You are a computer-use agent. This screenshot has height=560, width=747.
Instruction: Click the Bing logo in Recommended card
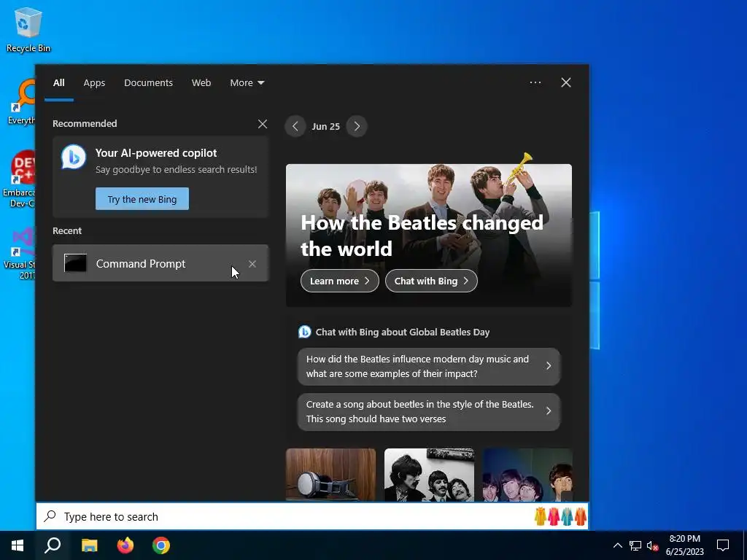[x=74, y=157]
